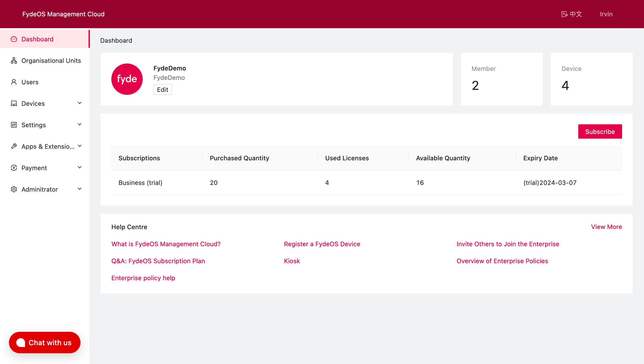
Task: Click the Dashboard breadcrumb heading
Action: pyautogui.click(x=116, y=40)
